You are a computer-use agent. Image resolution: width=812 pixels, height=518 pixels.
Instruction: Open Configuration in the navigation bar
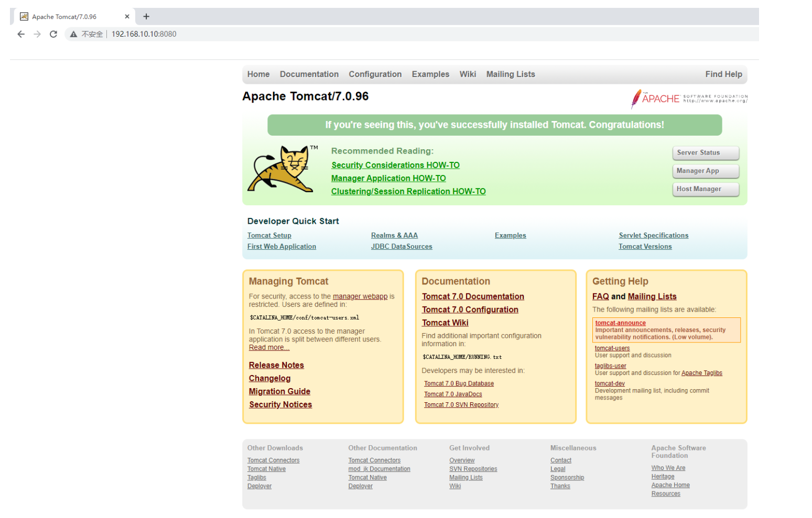tap(375, 74)
